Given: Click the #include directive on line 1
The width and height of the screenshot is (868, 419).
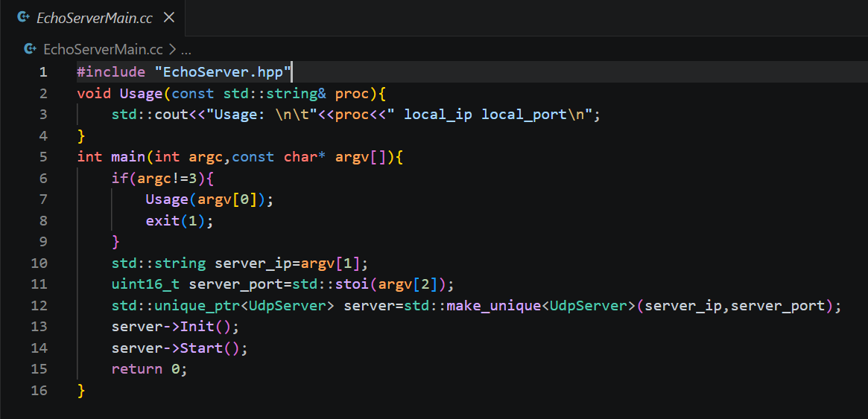Looking at the screenshot, I should click(x=111, y=72).
